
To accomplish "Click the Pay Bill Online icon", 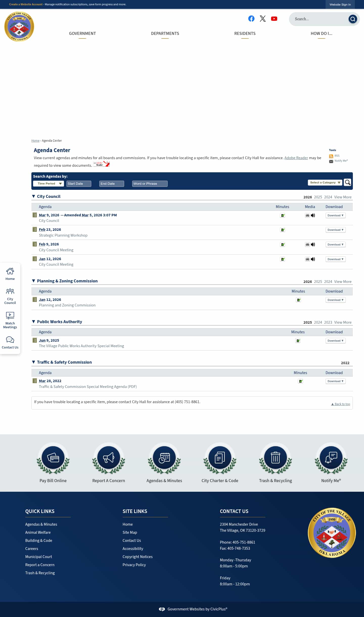I will [53, 458].
